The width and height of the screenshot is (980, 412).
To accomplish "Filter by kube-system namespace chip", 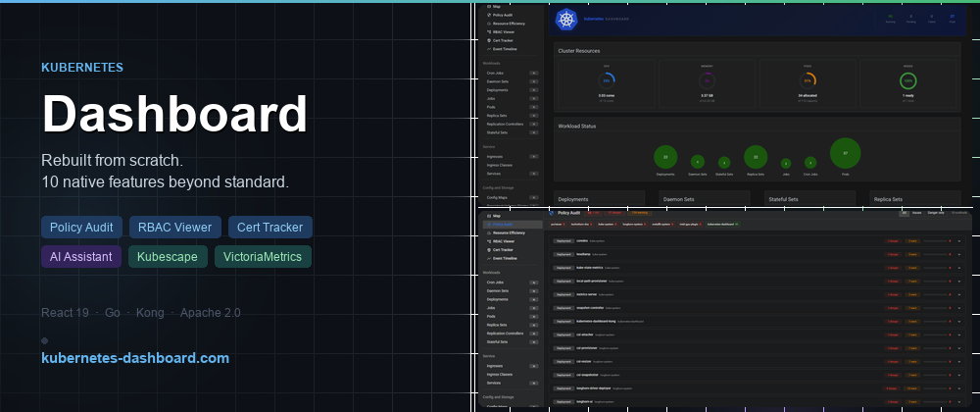I will tap(607, 225).
